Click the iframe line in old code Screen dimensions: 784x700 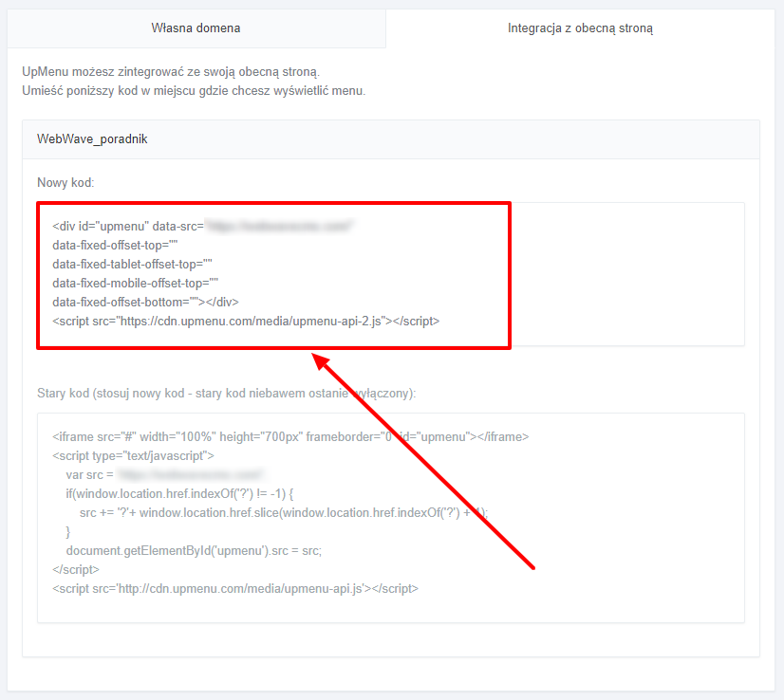coord(289,437)
